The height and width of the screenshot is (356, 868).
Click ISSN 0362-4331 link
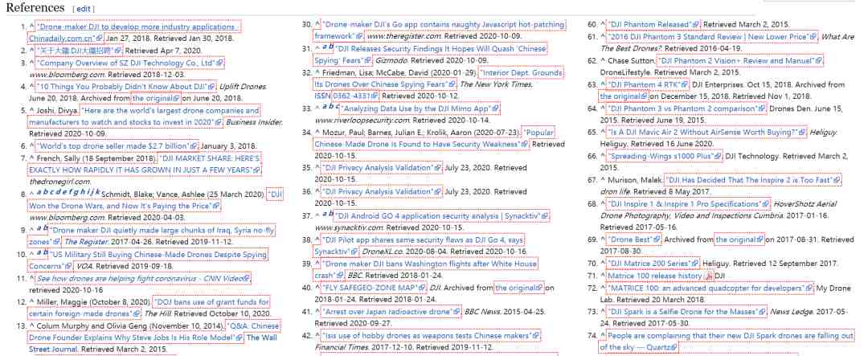click(x=356, y=96)
